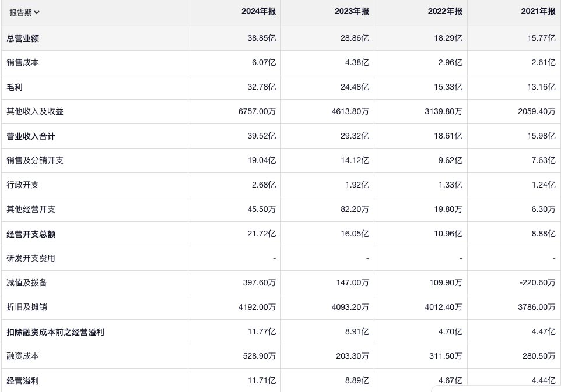
Task: Click the 融资成本 row label
Action: point(23,356)
